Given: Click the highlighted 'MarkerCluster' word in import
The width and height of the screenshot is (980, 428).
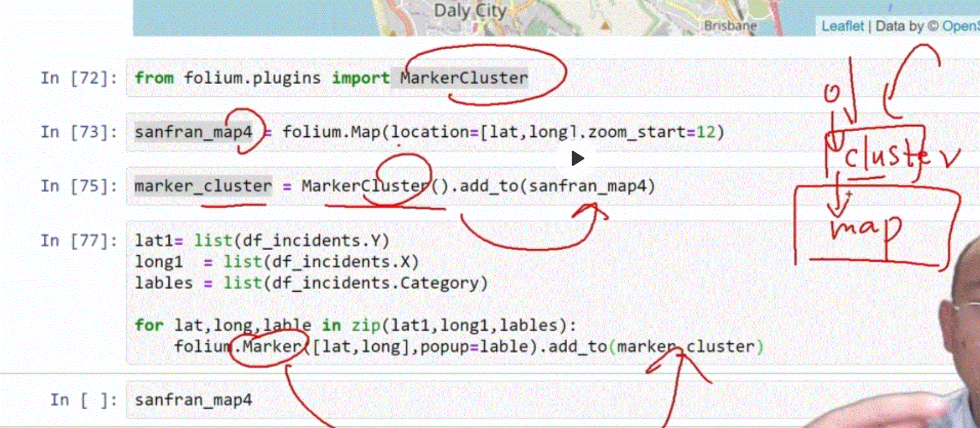Looking at the screenshot, I should click(464, 78).
